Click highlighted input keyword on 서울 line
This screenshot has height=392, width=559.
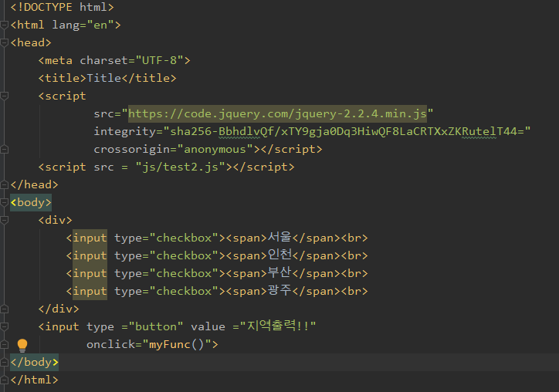click(90, 238)
